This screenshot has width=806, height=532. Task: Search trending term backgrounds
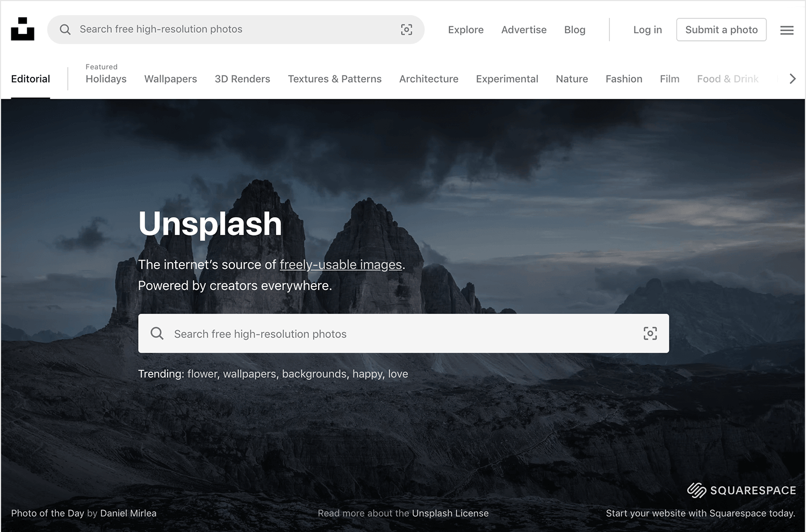point(314,373)
